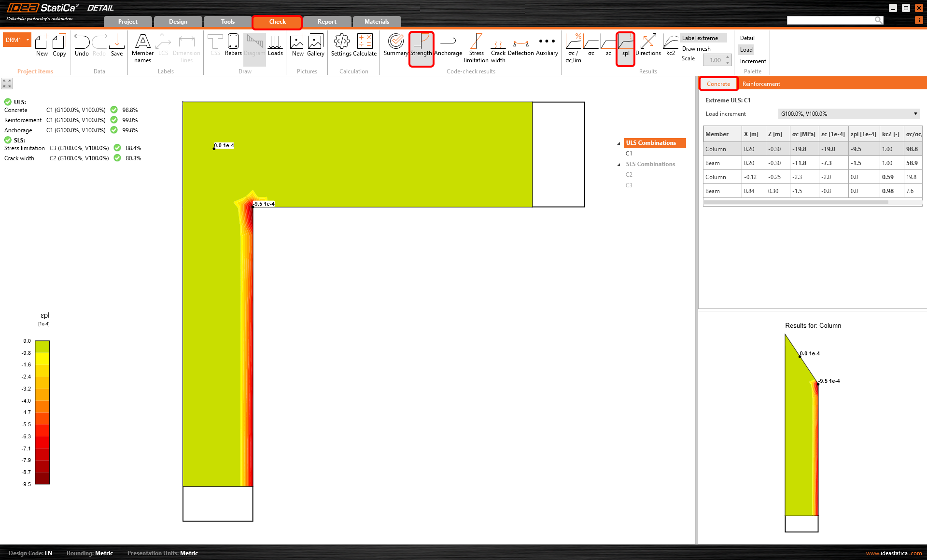Toggle the Label extreme option
Screen dimensions: 927x560
pyautogui.click(x=700, y=38)
